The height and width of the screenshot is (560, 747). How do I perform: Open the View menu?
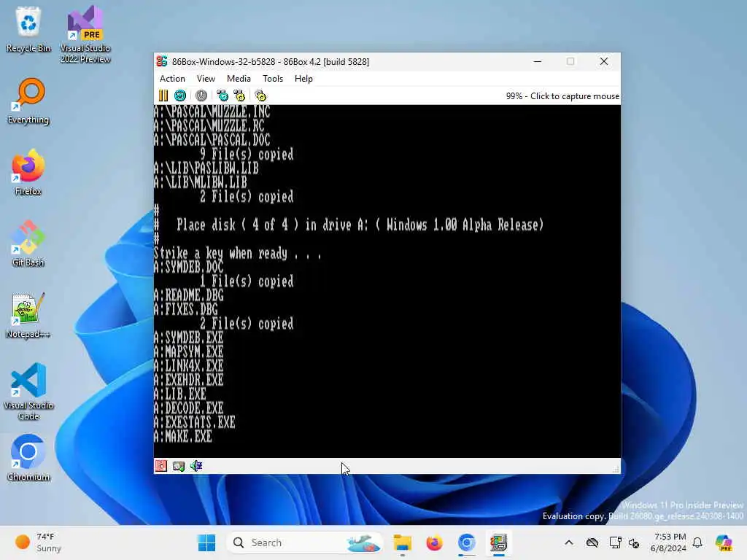[206, 79]
